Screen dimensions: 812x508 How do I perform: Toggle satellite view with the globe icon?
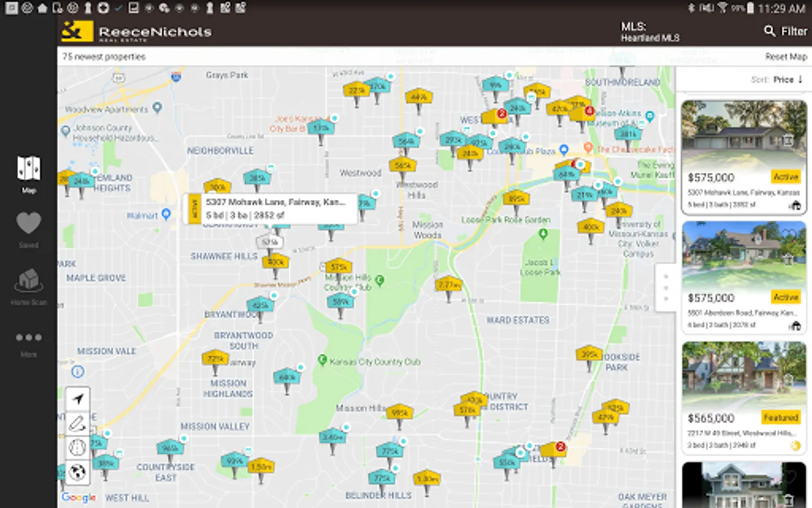click(77, 472)
